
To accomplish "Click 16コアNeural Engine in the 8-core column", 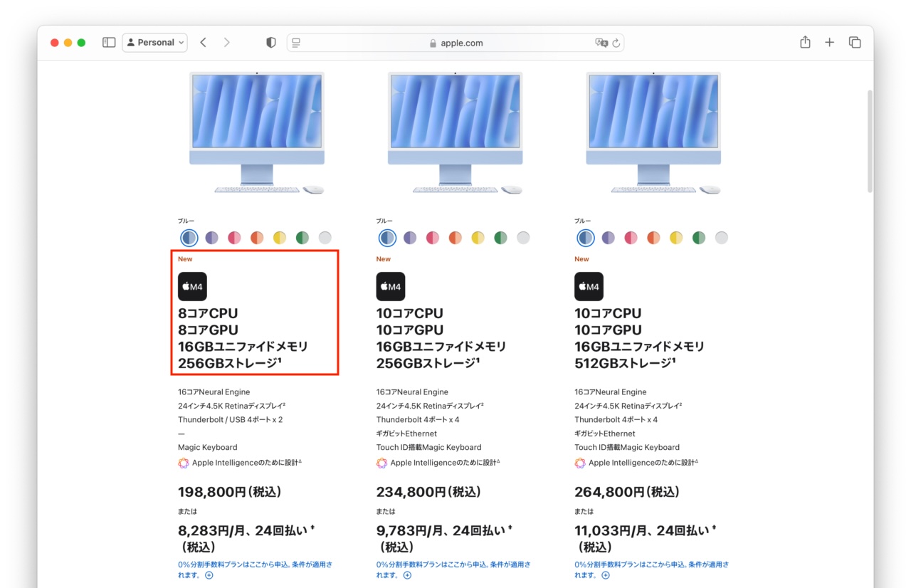I will [x=214, y=392].
